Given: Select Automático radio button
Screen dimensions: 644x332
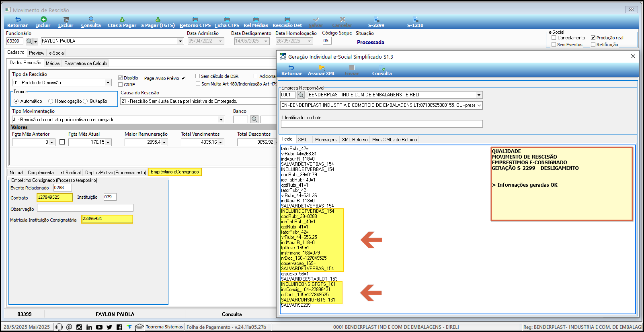Looking at the screenshot, I should pyautogui.click(x=16, y=101).
